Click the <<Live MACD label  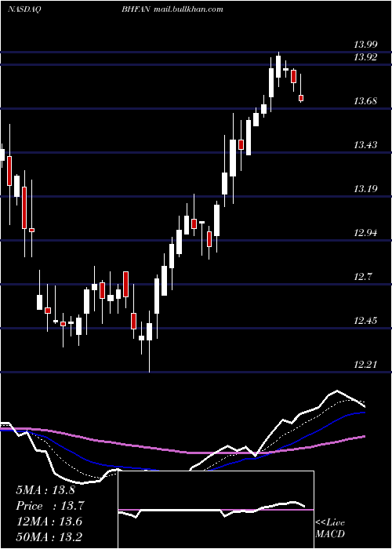[330, 528]
